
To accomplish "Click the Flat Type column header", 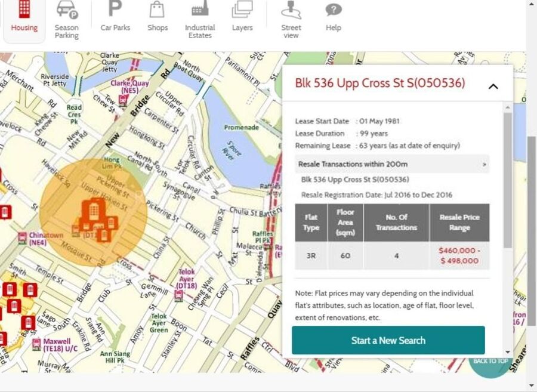I will pos(311,223).
